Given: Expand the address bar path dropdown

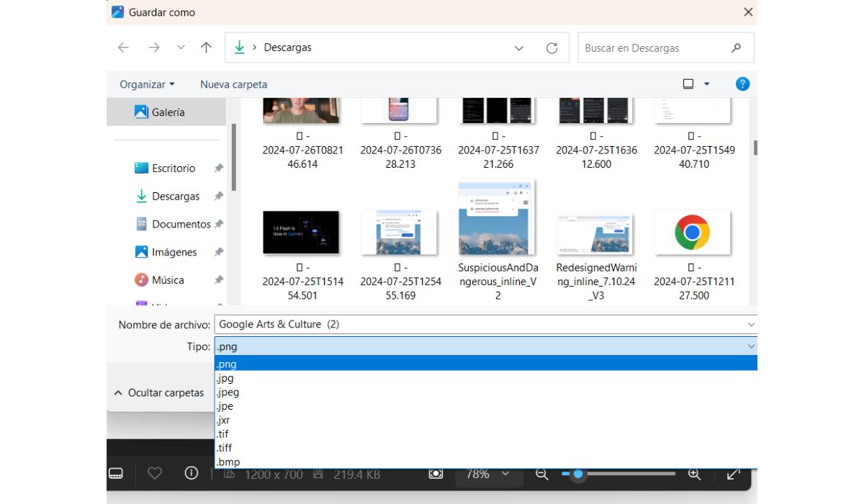Looking at the screenshot, I should click(x=519, y=48).
